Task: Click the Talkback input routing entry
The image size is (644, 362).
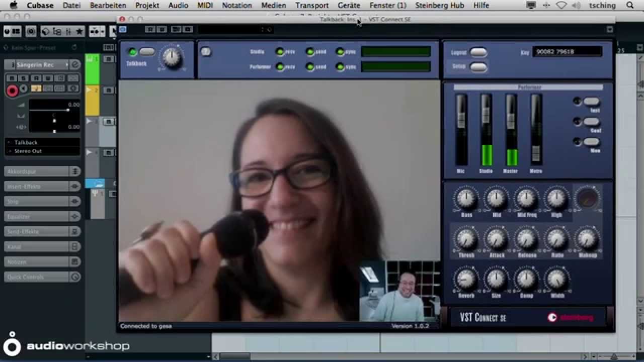Action: tap(43, 142)
